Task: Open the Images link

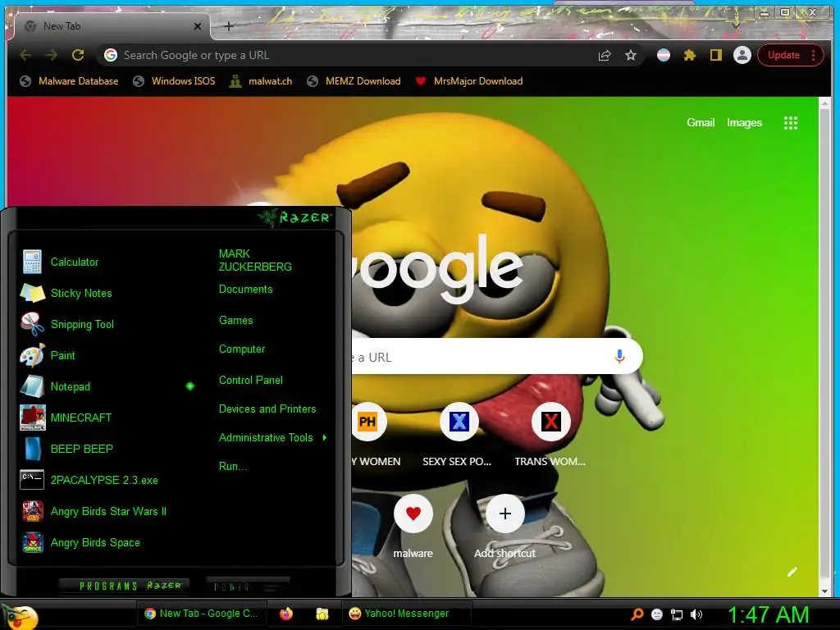Action: pyautogui.click(x=744, y=123)
